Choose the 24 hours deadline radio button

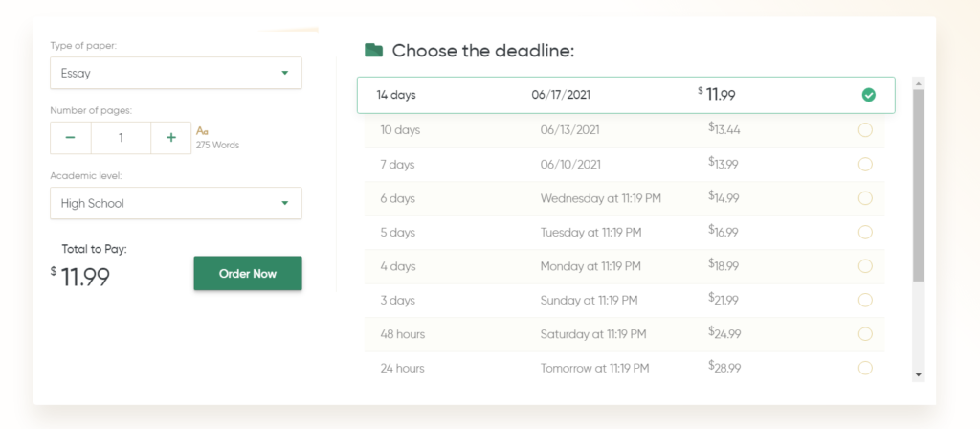tap(865, 368)
